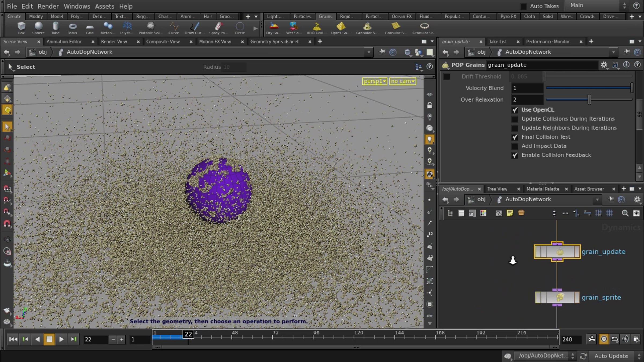Viewport: 644px width, 362px height.
Task: Select the Spray Paint shelf tool
Action: pyautogui.click(x=218, y=28)
